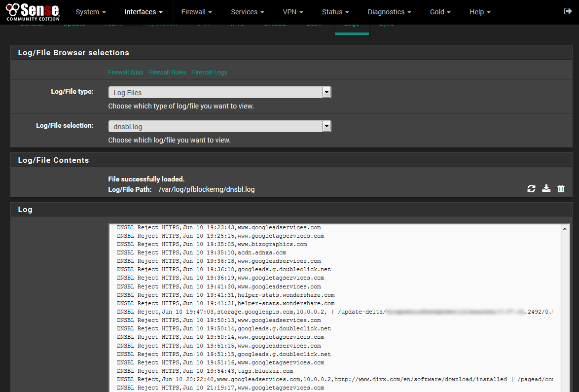Open the Firewall Logs link
The image size is (579, 392).
point(210,72)
